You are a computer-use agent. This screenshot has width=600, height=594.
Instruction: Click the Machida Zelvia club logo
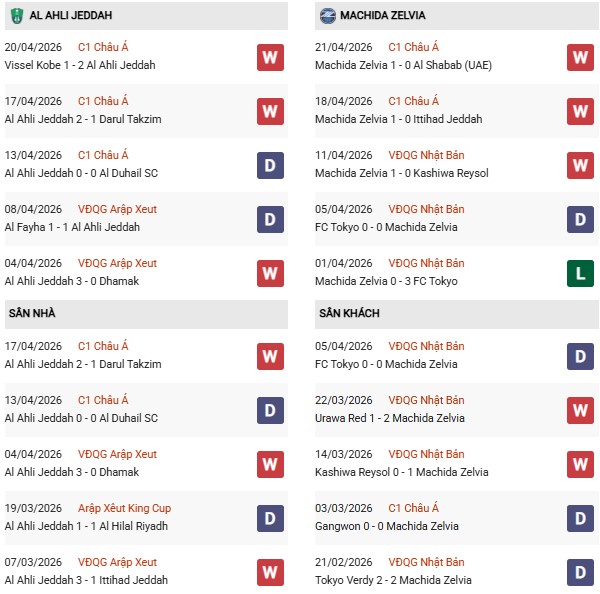coord(327,15)
